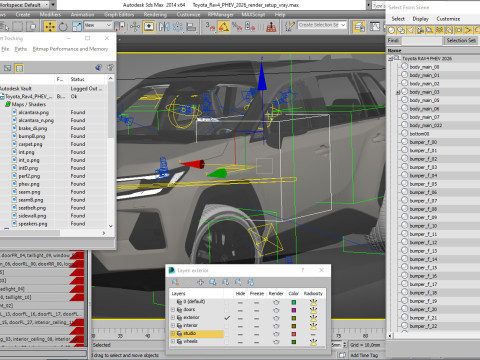Toggle Freeze state for wheels layer
The image size is (480, 360).
[256, 342]
